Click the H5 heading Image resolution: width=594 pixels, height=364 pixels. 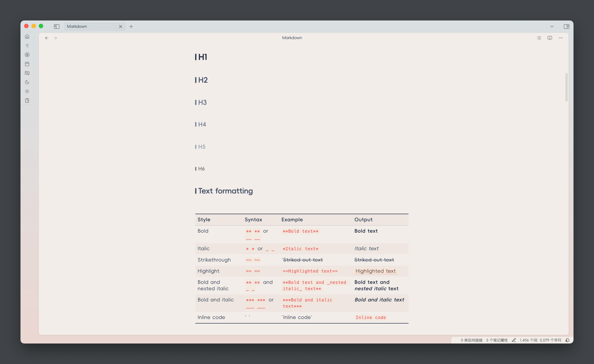click(x=202, y=147)
